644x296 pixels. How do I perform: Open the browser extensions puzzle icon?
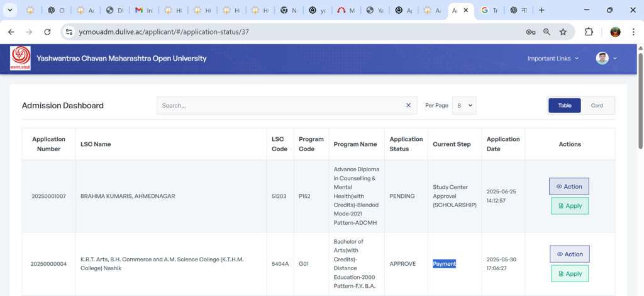pyautogui.click(x=589, y=31)
